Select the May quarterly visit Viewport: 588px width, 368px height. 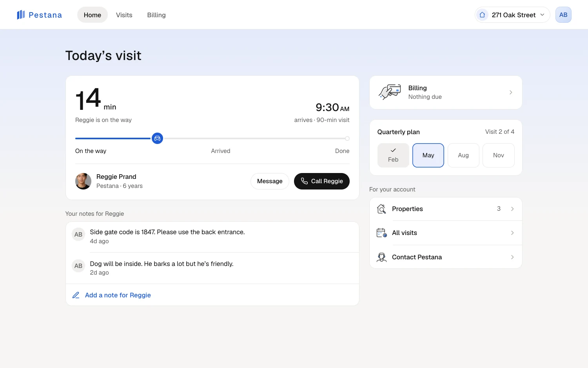click(x=428, y=155)
